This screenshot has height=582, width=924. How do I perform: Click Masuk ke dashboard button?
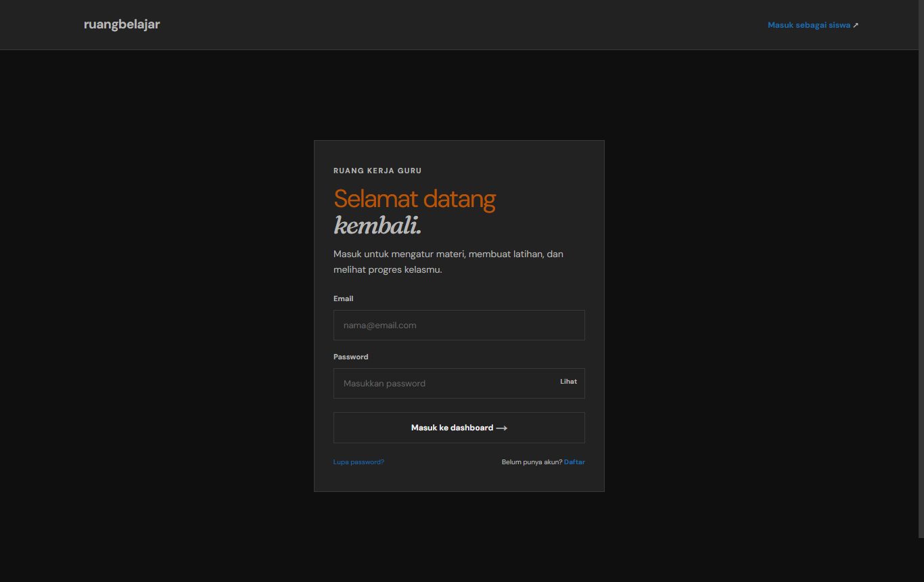459,428
